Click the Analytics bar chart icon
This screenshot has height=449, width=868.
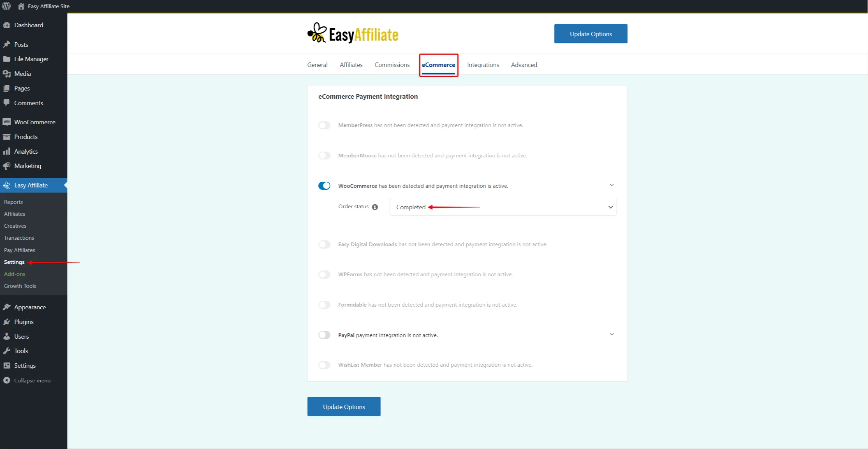pos(6,151)
